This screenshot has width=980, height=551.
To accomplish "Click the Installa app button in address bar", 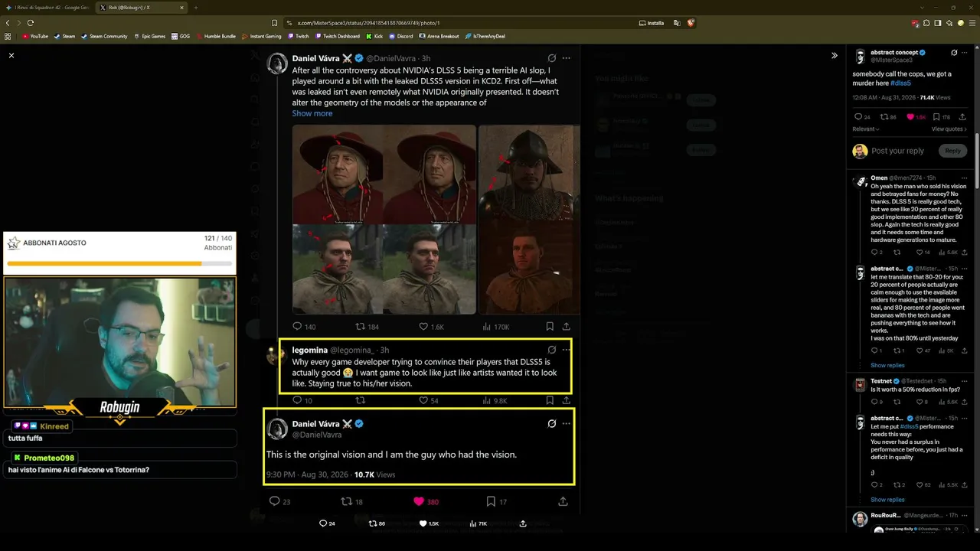I will [x=652, y=23].
